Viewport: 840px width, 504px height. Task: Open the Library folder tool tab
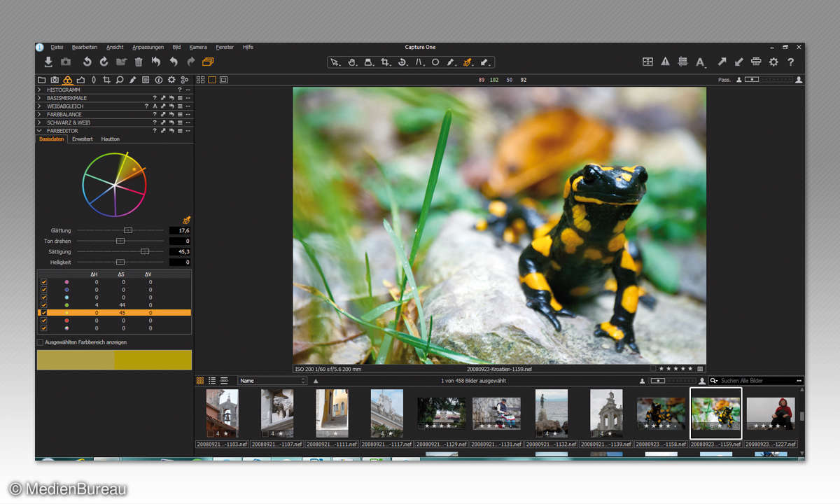point(41,80)
